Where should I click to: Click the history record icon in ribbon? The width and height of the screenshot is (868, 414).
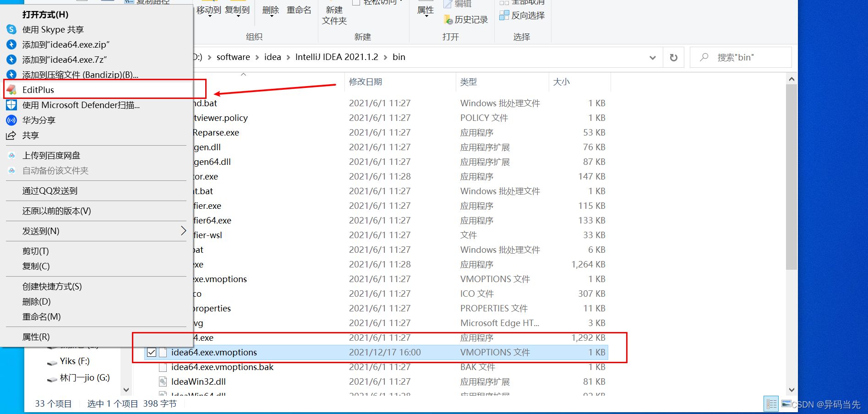448,20
